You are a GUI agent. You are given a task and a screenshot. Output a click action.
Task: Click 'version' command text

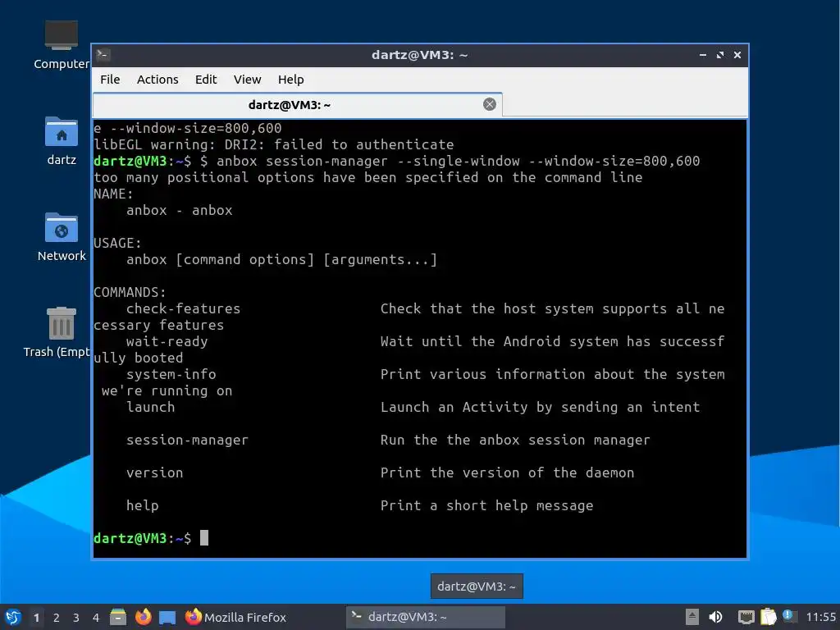point(154,472)
